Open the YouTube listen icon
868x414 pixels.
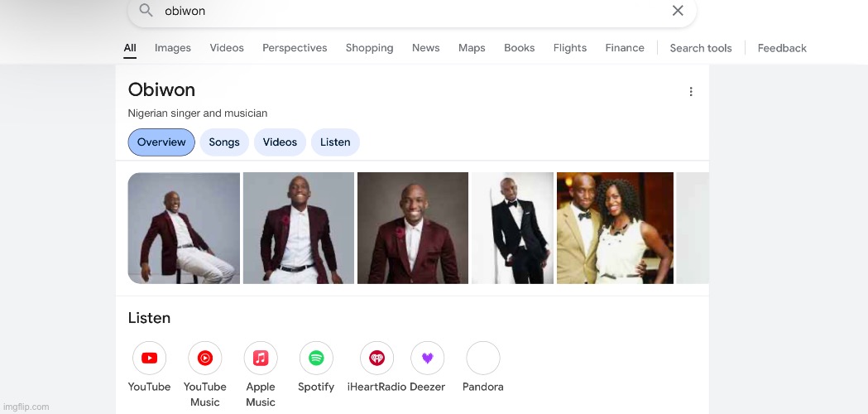tap(149, 359)
